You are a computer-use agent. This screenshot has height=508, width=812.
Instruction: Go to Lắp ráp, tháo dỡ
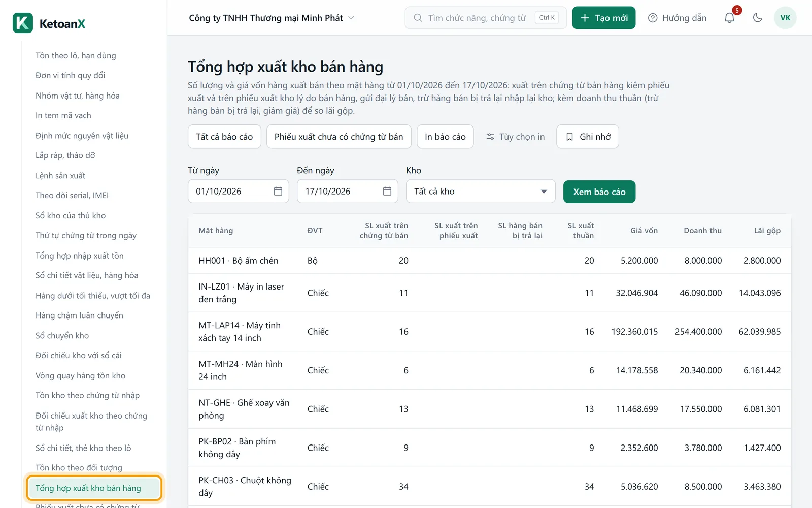point(65,155)
